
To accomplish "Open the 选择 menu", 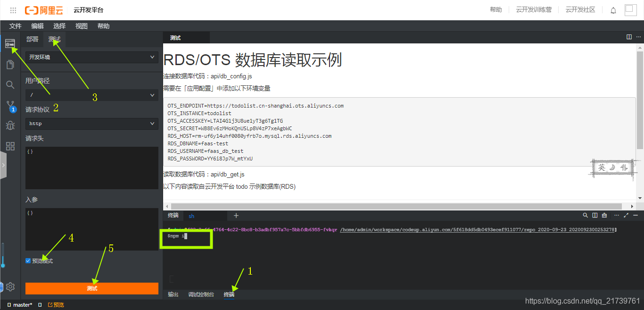I will tap(59, 26).
